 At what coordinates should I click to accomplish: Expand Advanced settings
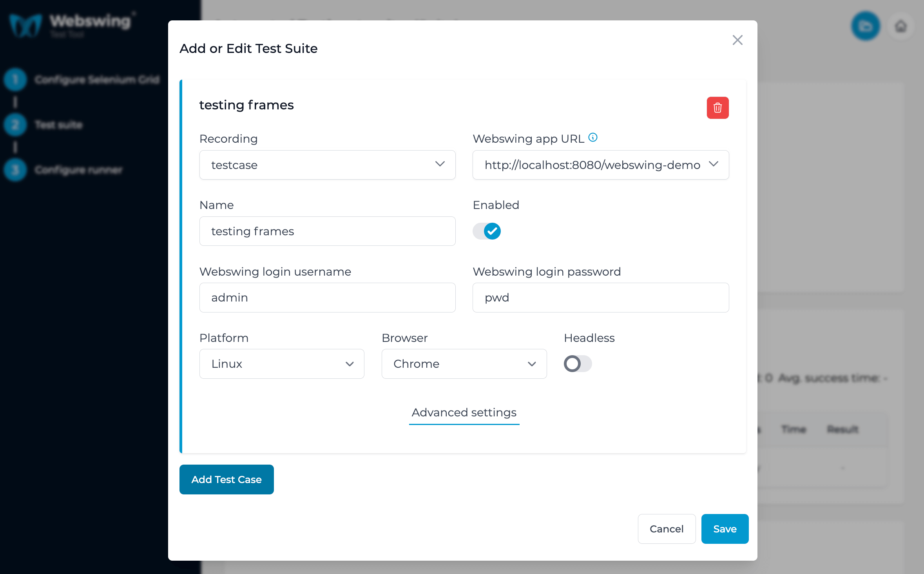464,412
